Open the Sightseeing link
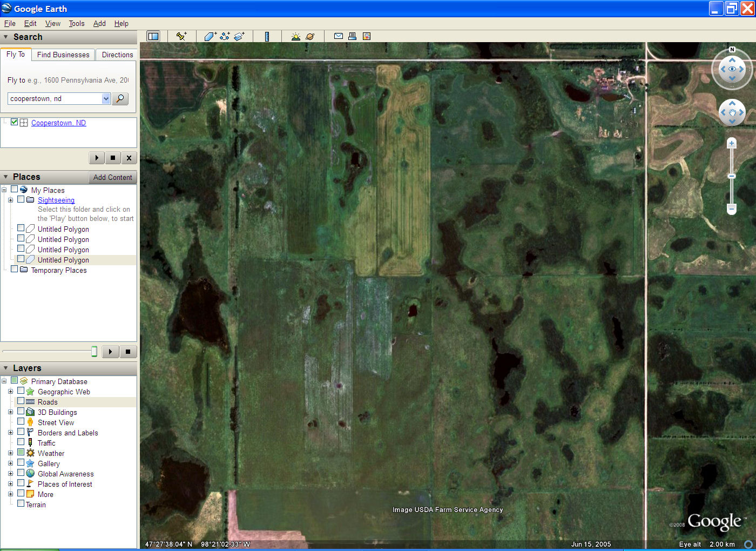 (x=56, y=200)
